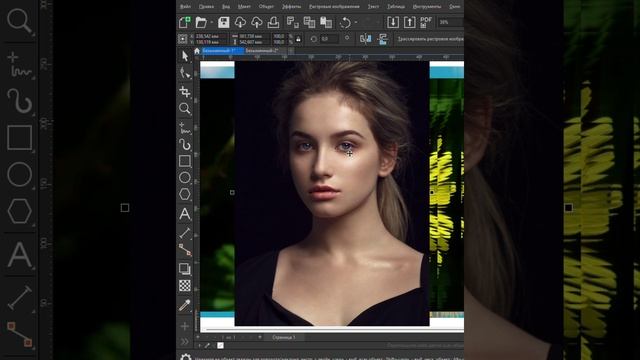Select the Shape tool
This screenshot has height=360, width=640.
[x=185, y=73]
